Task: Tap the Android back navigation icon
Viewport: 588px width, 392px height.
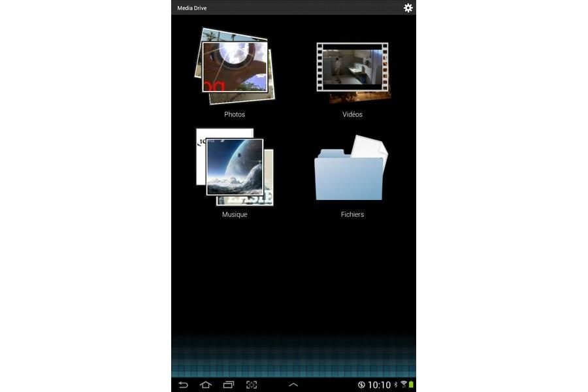Action: [183, 385]
